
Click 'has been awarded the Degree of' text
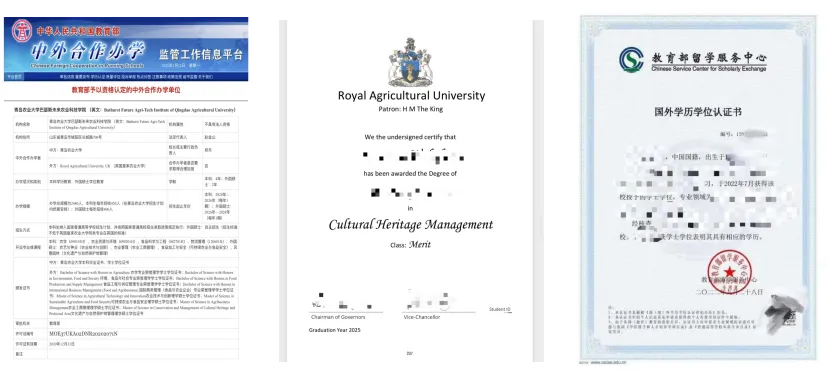(x=410, y=173)
